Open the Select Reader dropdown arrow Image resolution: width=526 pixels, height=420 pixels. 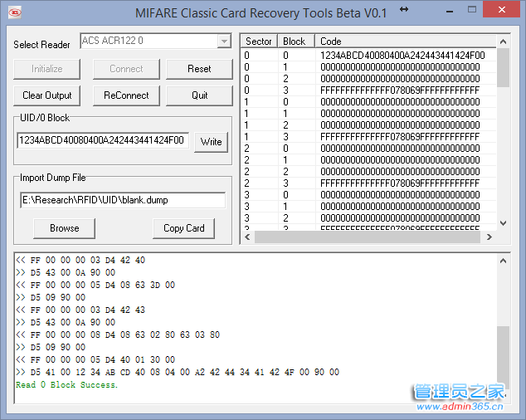[224, 42]
